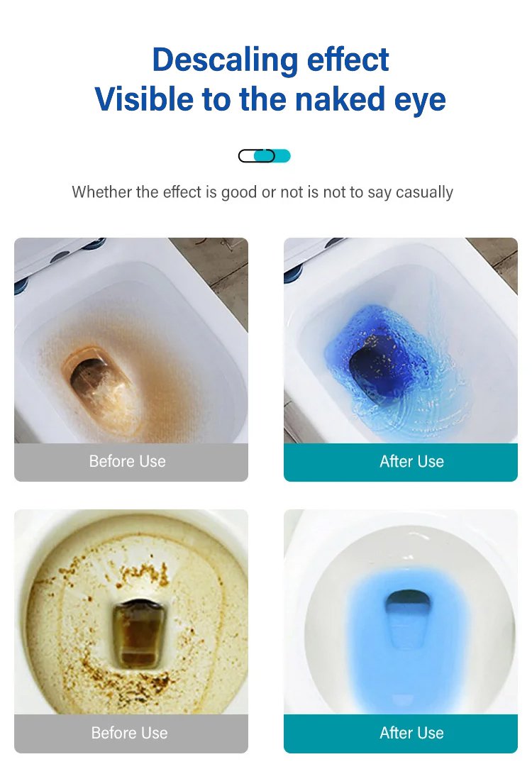Click the square toilet with dark blue water

(x=401, y=341)
